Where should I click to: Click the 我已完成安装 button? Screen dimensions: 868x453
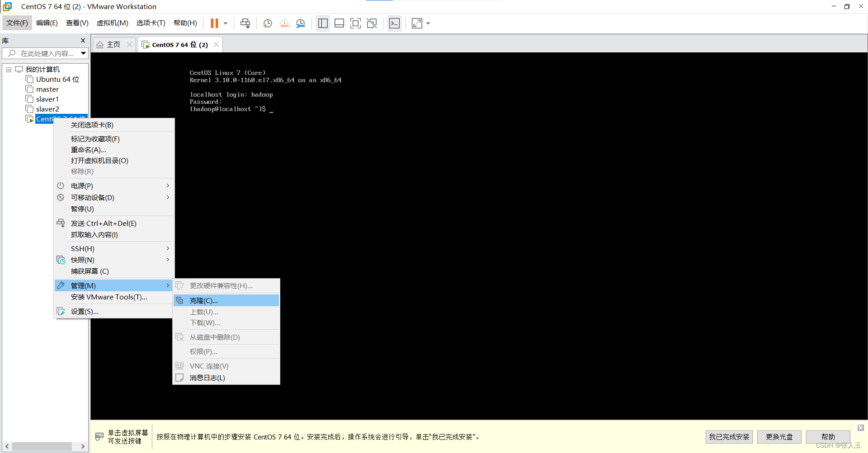(729, 437)
